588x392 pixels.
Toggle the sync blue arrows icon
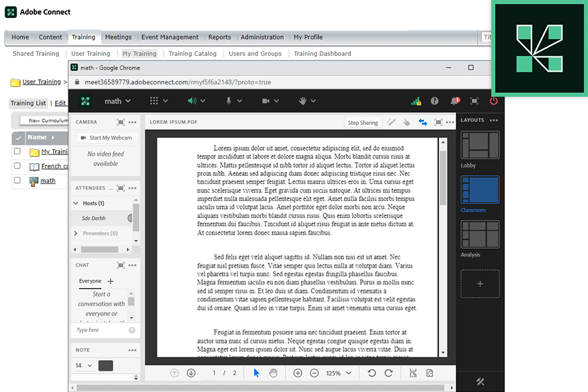pyautogui.click(x=423, y=123)
